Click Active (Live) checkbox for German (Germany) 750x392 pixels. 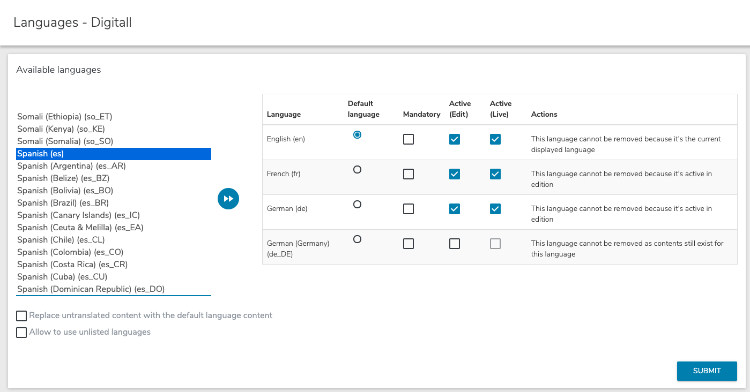point(496,244)
